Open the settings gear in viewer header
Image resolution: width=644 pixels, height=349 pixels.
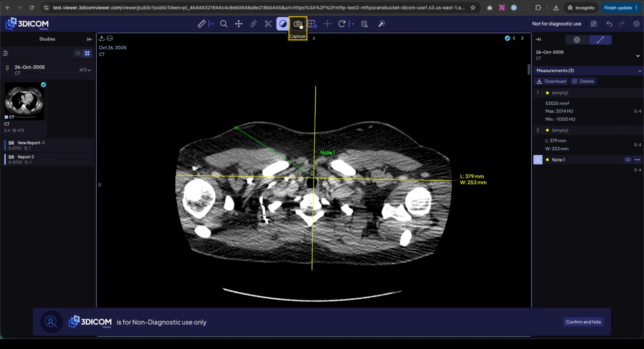click(636, 24)
